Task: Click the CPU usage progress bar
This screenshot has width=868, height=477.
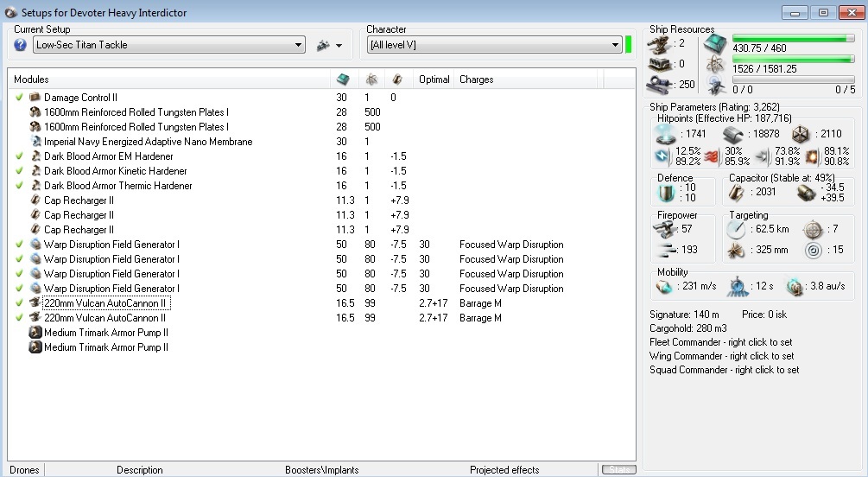Action: (793, 38)
